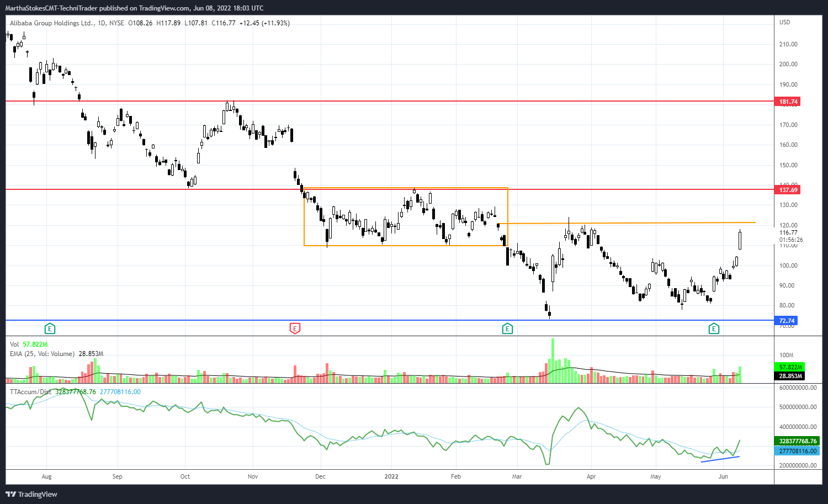Click the Aug label on time axis
This screenshot has width=828, height=504.
(x=46, y=476)
